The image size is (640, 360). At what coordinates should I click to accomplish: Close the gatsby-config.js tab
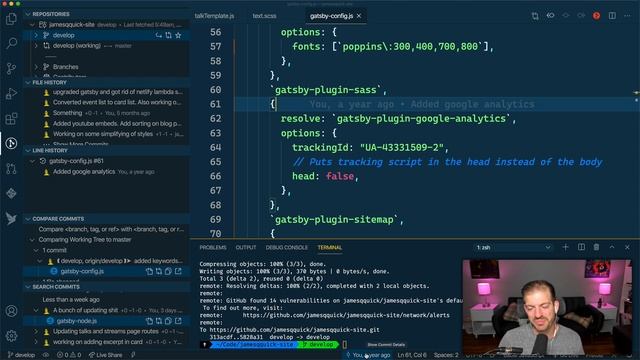point(359,16)
